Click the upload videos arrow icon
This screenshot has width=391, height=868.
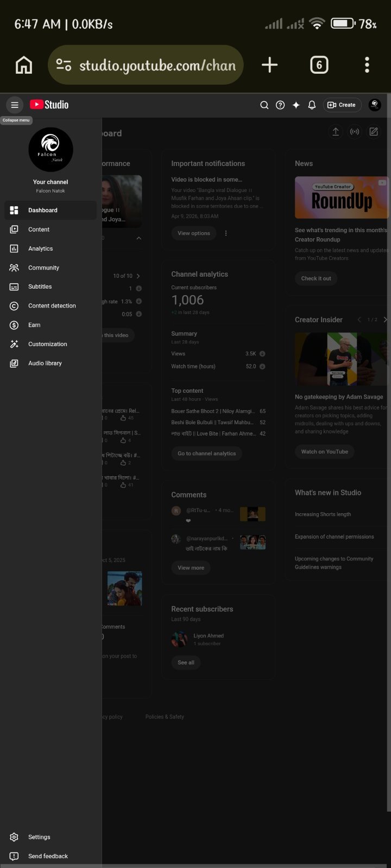(x=336, y=132)
